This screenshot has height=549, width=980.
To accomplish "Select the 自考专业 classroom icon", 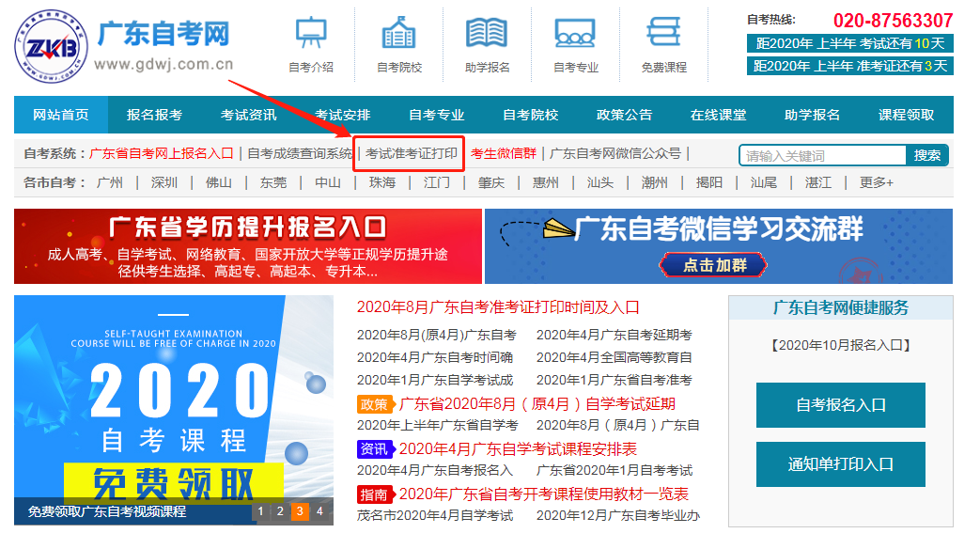I will (x=575, y=33).
